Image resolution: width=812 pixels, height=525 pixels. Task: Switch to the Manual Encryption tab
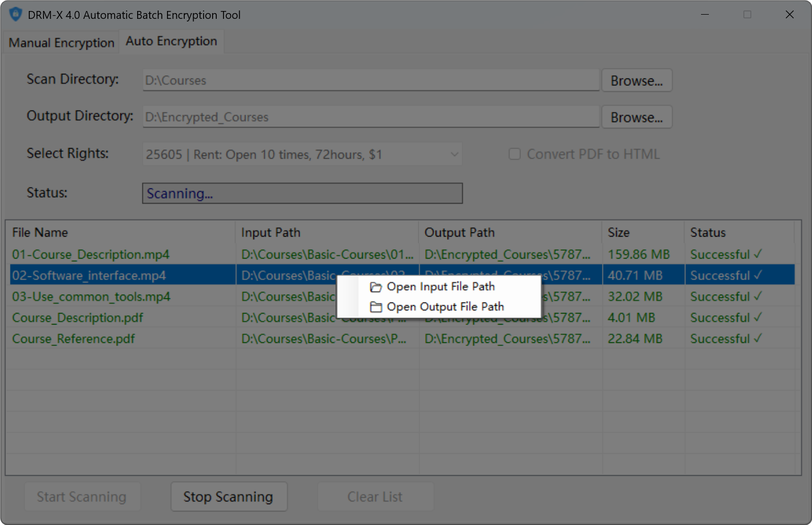[60, 42]
